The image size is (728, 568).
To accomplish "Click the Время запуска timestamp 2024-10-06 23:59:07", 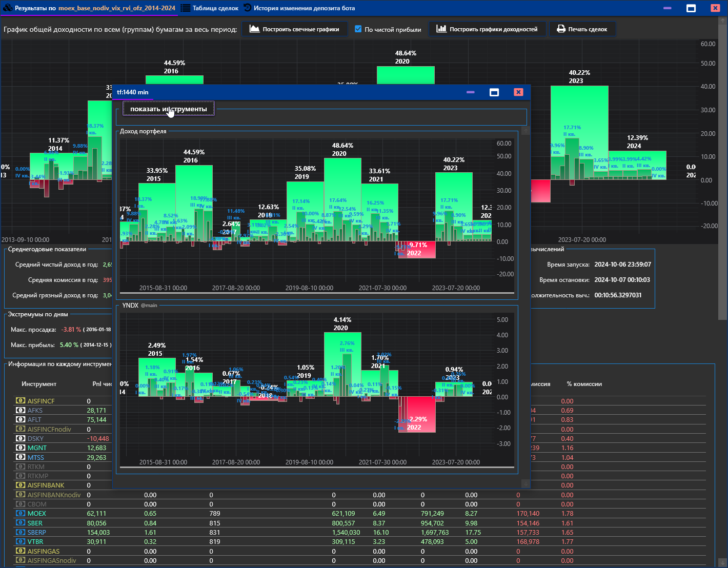I will coord(622,265).
